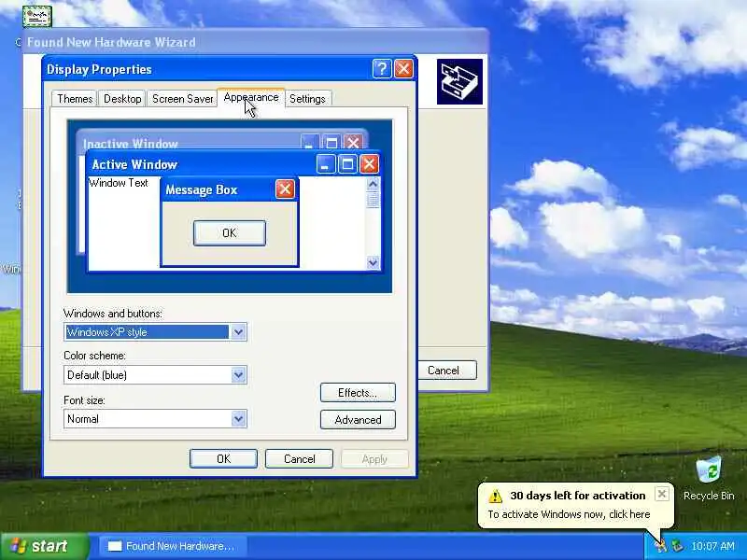The width and height of the screenshot is (747, 560).
Task: Expand the Color scheme dropdown
Action: (x=238, y=375)
